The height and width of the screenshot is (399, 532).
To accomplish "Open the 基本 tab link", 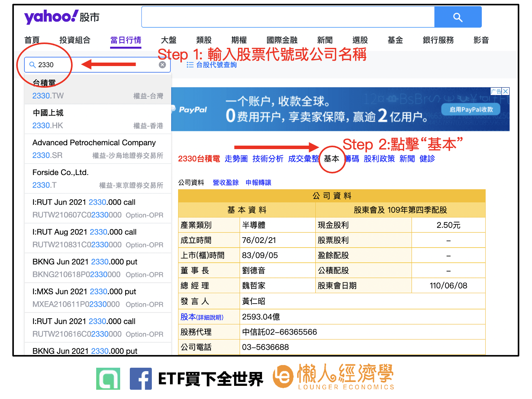I will (x=331, y=159).
